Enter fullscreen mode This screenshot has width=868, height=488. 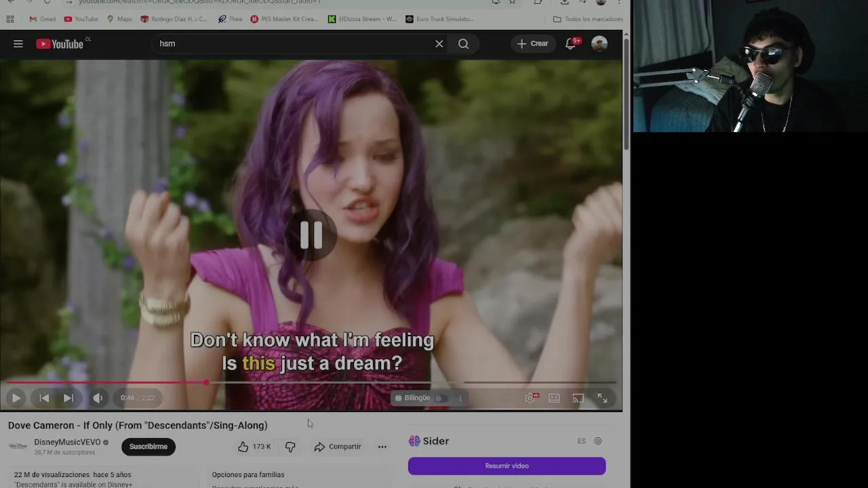click(602, 398)
